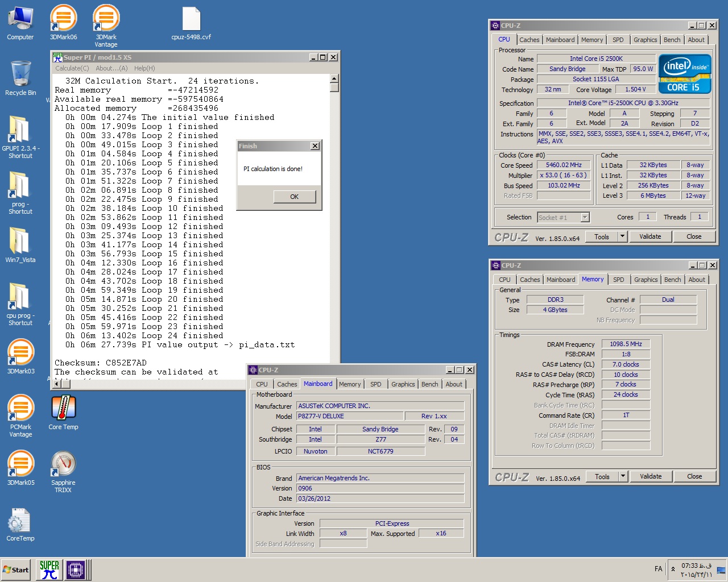Open the Calculate(C) menu in Super PI

click(72, 68)
